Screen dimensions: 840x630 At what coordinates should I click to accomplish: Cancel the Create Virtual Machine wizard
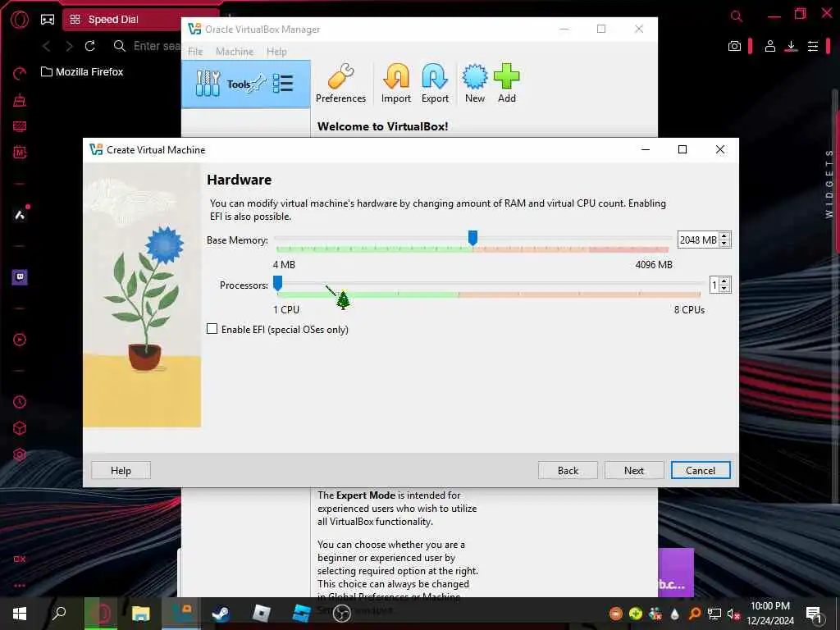pyautogui.click(x=701, y=470)
